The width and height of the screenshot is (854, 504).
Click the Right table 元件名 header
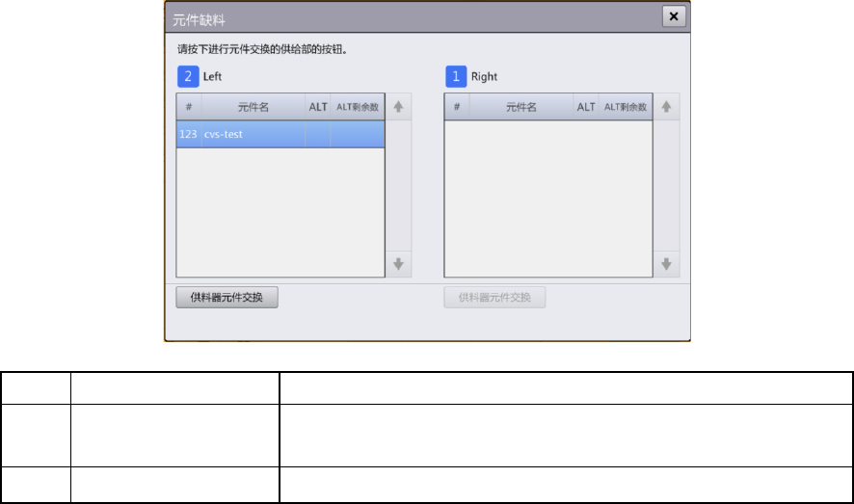[521, 107]
